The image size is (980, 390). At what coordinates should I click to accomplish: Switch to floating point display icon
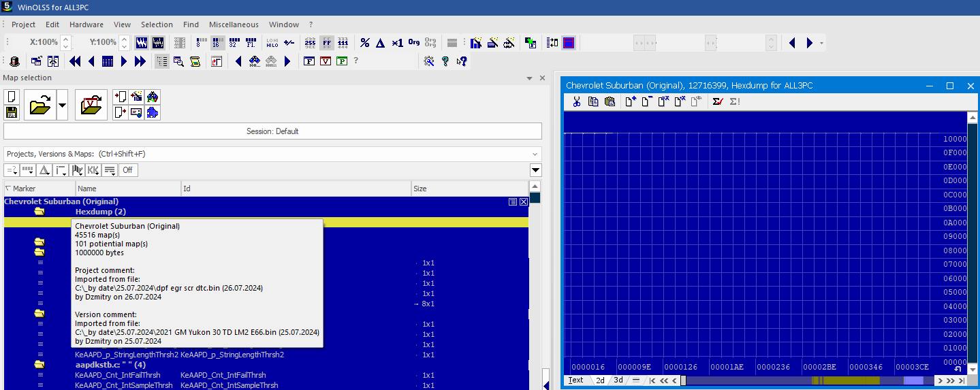coord(250,42)
